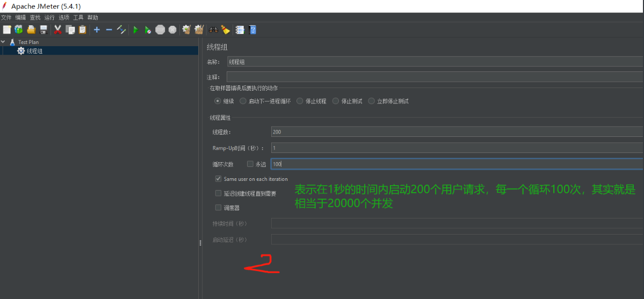This screenshot has width=644, height=299.
Task: Open the 工具 menu
Action: pos(78,18)
